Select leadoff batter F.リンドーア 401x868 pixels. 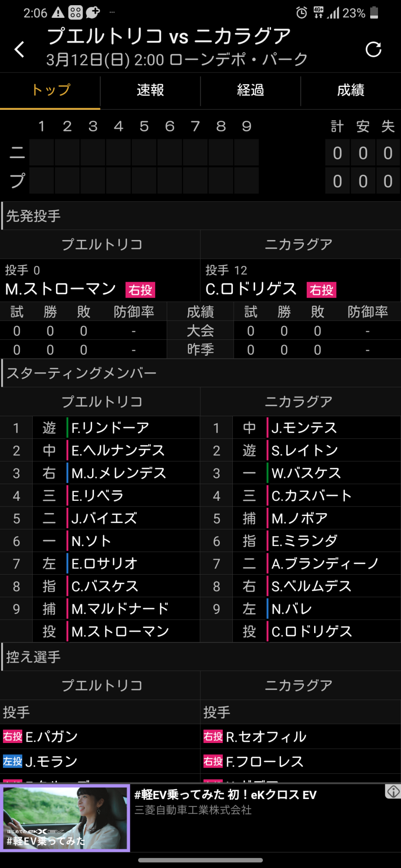click(110, 428)
